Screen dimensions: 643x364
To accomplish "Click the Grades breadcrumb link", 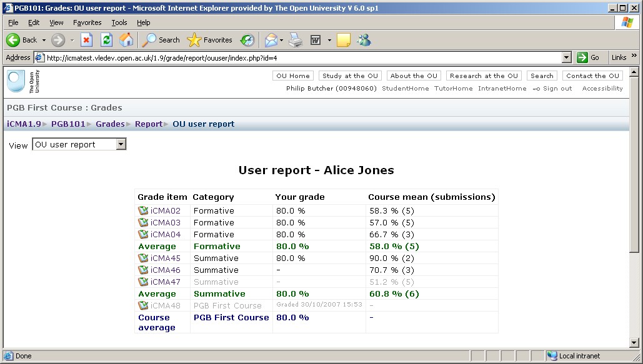I will [x=110, y=124].
